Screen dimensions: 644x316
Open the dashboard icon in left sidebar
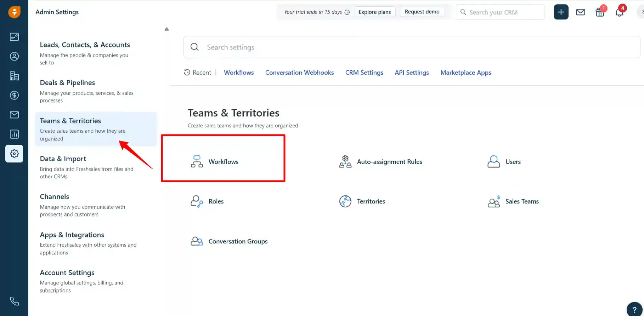(14, 37)
